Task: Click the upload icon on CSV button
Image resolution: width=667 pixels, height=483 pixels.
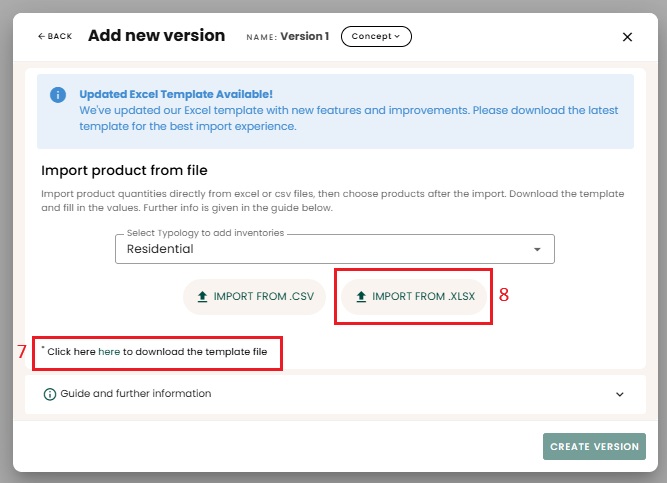Action: tap(202, 297)
